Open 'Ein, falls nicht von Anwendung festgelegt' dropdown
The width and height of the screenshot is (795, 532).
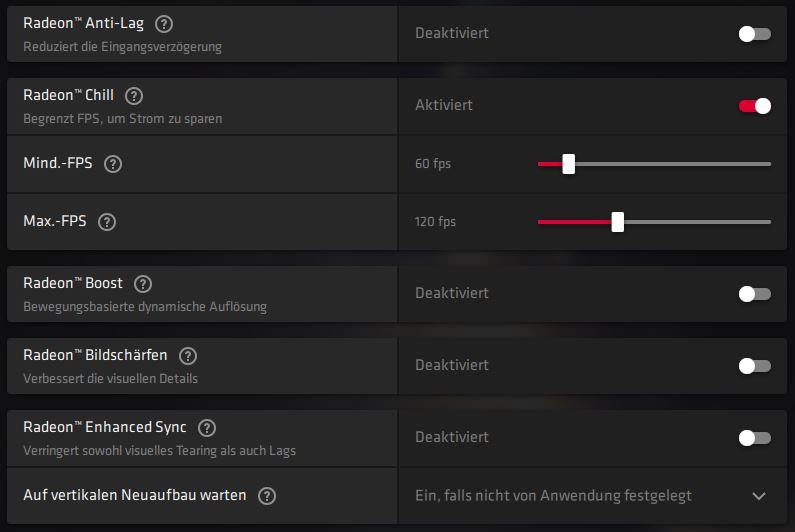pyautogui.click(x=592, y=495)
